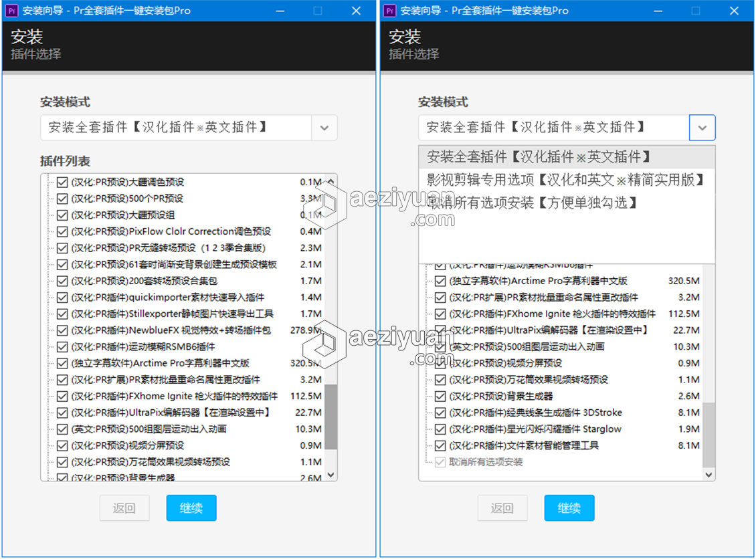Toggle '大疆预设组' checkbox in left window
Screen dimensions: 756x559
(x=62, y=215)
